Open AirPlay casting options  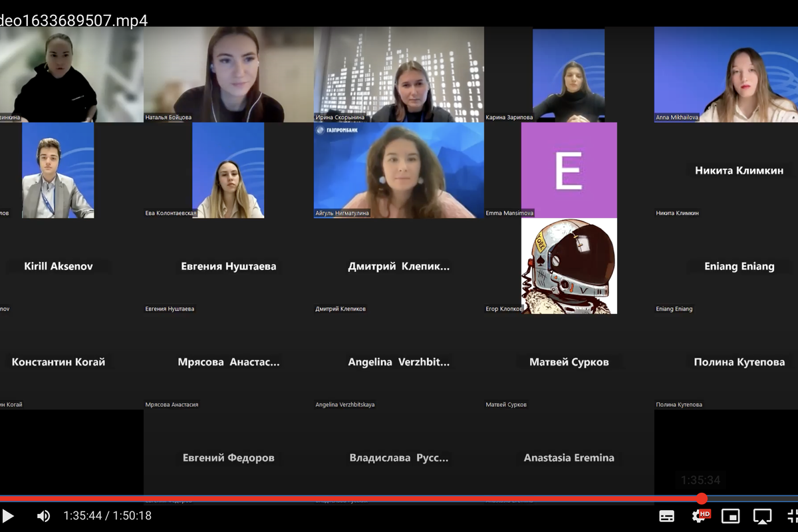762,516
